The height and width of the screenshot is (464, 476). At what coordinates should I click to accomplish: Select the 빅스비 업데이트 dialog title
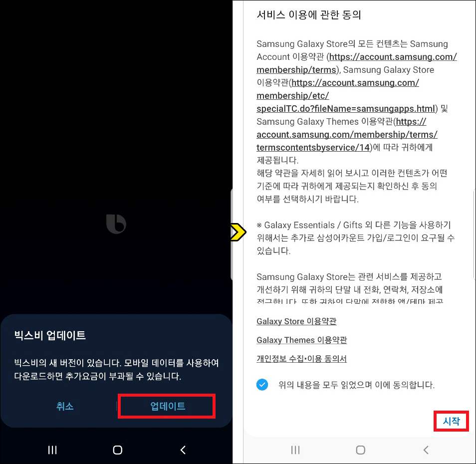[50, 335]
